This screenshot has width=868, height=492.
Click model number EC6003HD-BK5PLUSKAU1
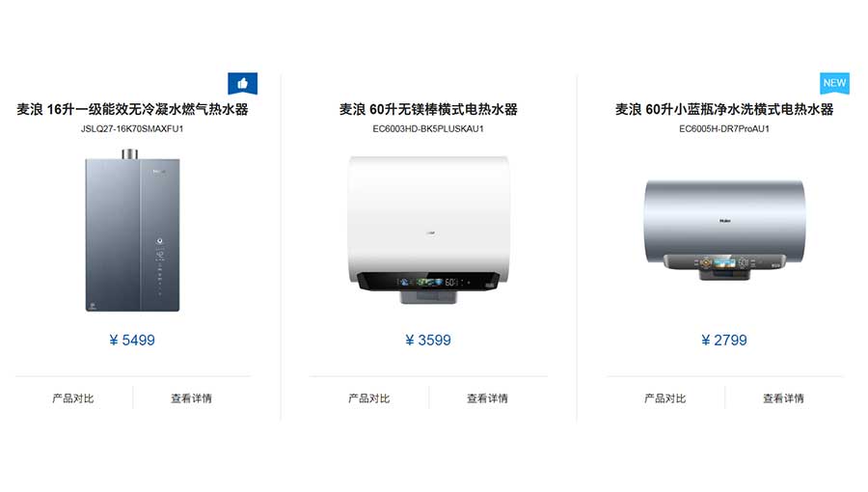point(428,129)
